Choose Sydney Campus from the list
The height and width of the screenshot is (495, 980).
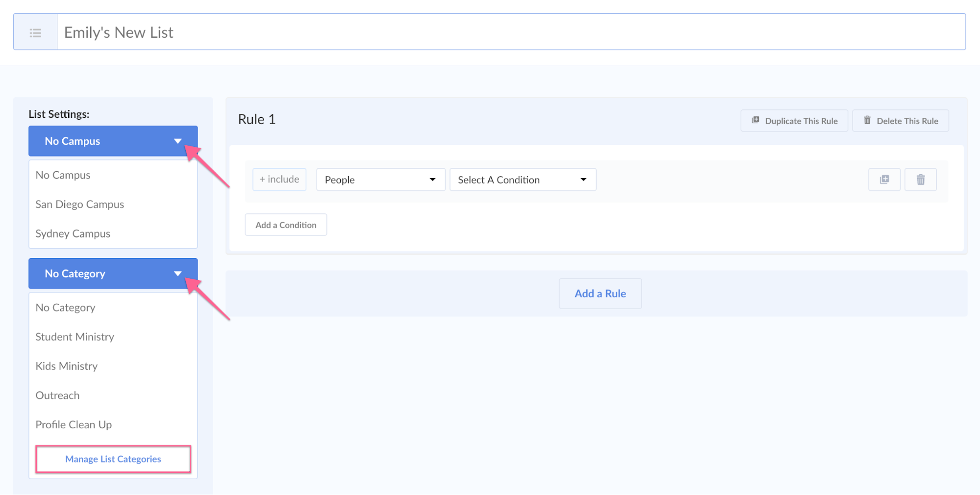tap(73, 234)
